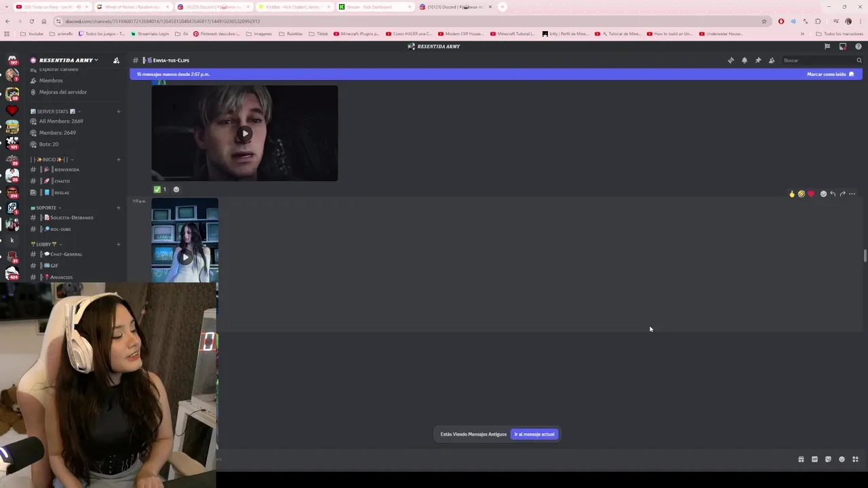Open add reaction smiley in message toolbar
The height and width of the screenshot is (488, 868).
823,194
